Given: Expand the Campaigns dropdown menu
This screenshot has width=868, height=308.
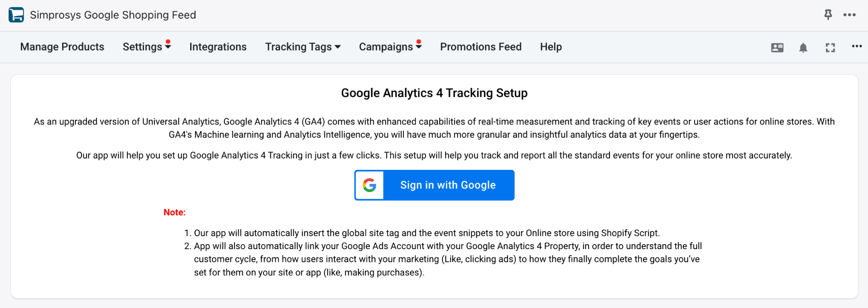Looking at the screenshot, I should (x=390, y=47).
